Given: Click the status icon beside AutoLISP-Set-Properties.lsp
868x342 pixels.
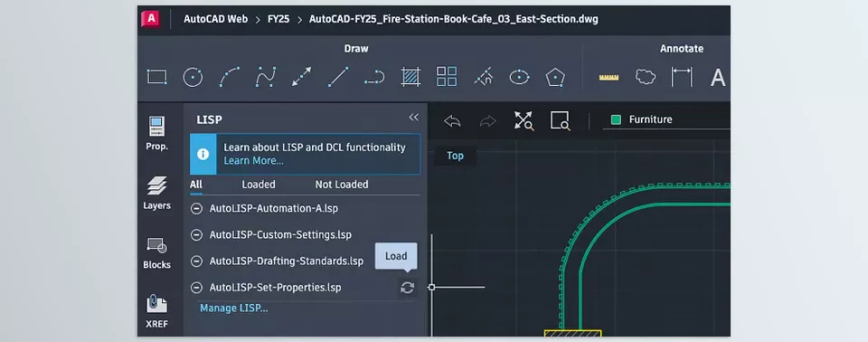Looking at the screenshot, I should (196, 288).
